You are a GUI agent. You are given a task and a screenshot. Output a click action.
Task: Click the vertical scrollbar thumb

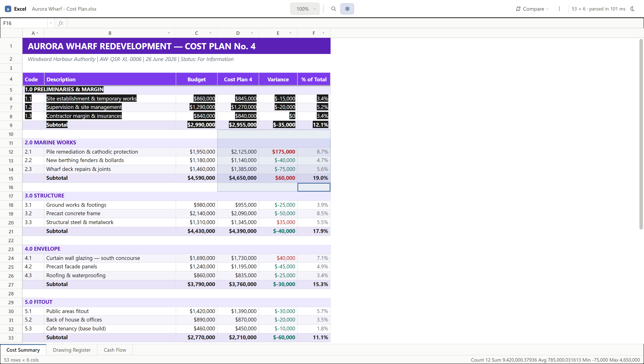tap(641, 134)
